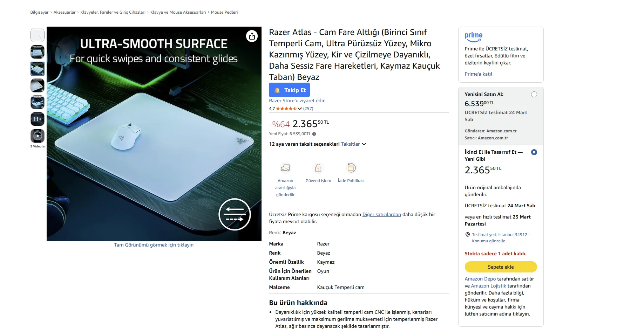Viewport: 644px width, 332px height.
Task: Open the 2 Videolar video thumbnail
Action: pyautogui.click(x=38, y=136)
